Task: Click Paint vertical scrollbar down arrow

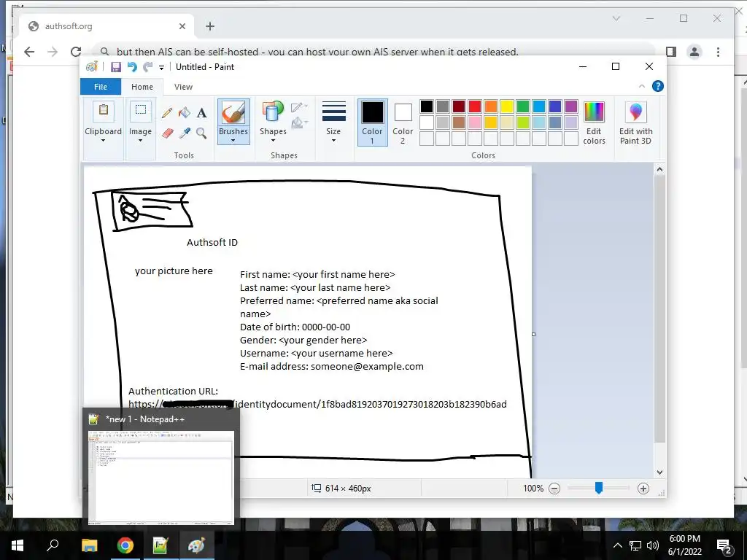Action: [x=659, y=472]
